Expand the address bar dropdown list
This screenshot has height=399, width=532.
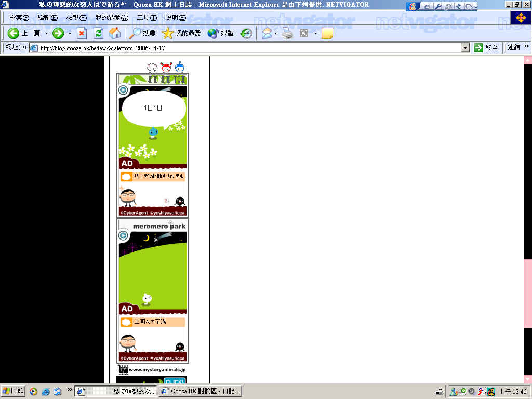pos(465,48)
